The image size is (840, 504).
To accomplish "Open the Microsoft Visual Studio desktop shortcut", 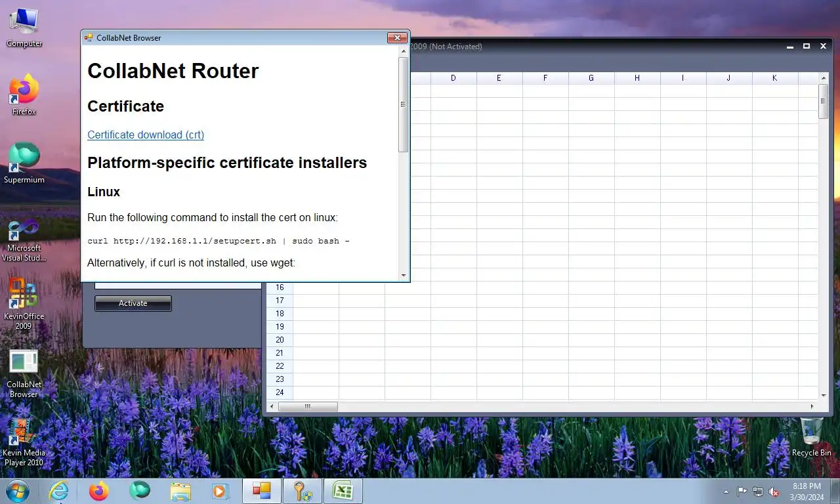I will pos(24,241).
